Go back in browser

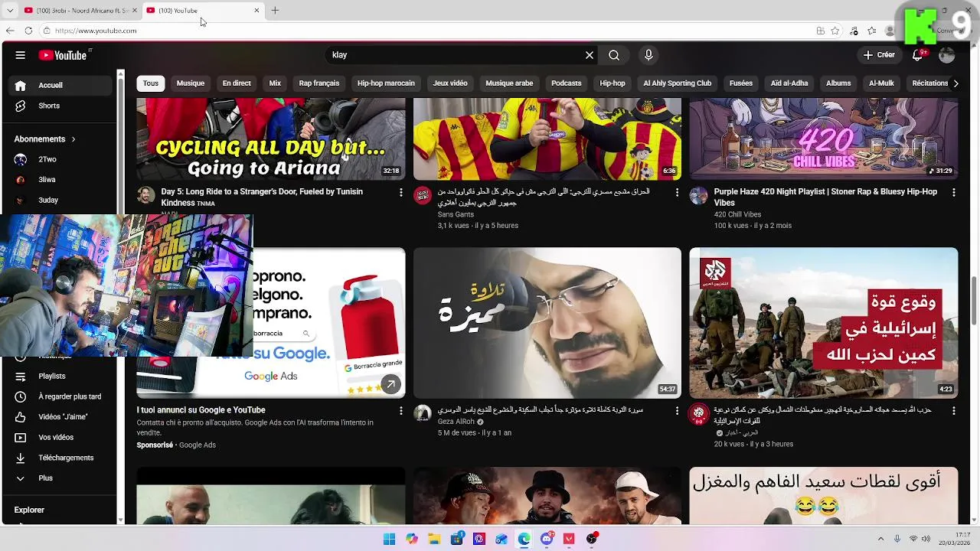[x=10, y=31]
